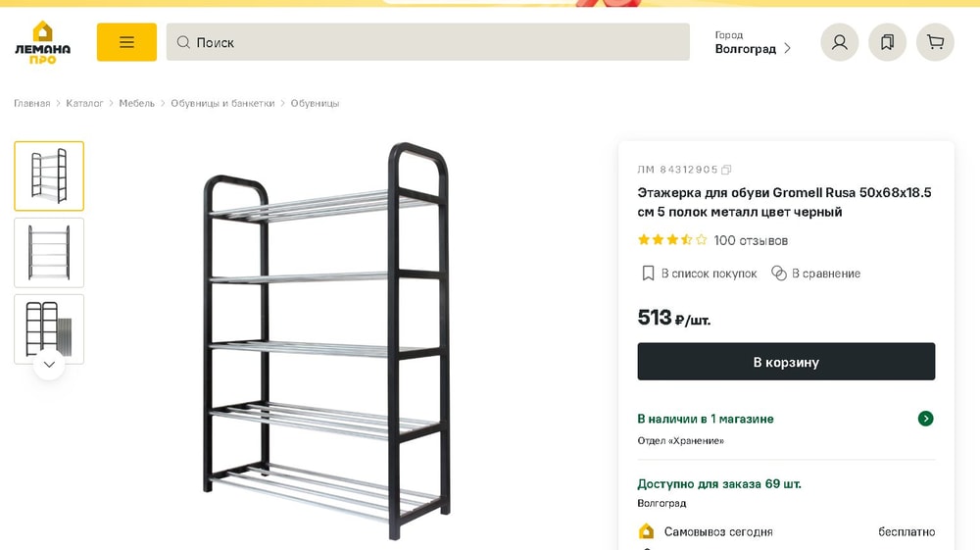
Task: Change the city Volgograd selector
Action: tap(752, 43)
